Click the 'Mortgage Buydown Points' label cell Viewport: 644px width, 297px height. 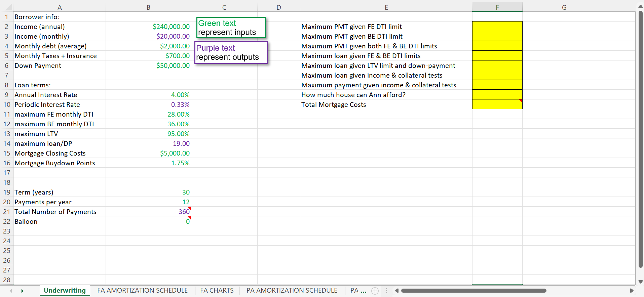click(60, 163)
